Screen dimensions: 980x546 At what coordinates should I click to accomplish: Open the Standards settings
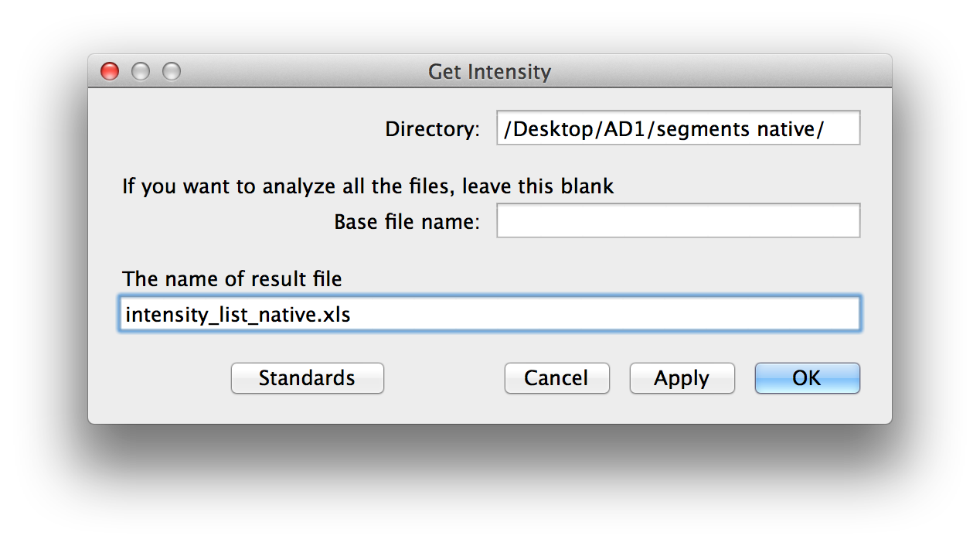point(307,378)
